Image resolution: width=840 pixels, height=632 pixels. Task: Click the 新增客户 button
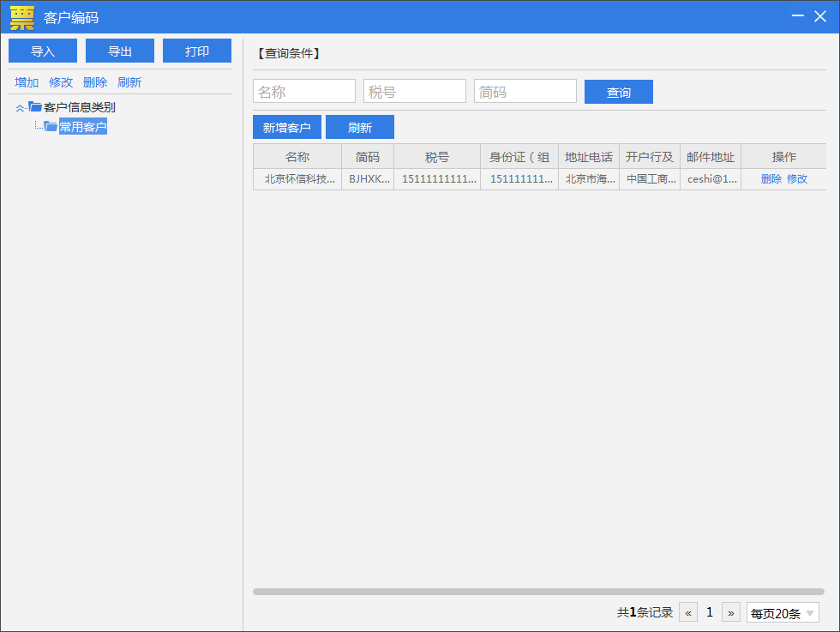[x=287, y=127]
